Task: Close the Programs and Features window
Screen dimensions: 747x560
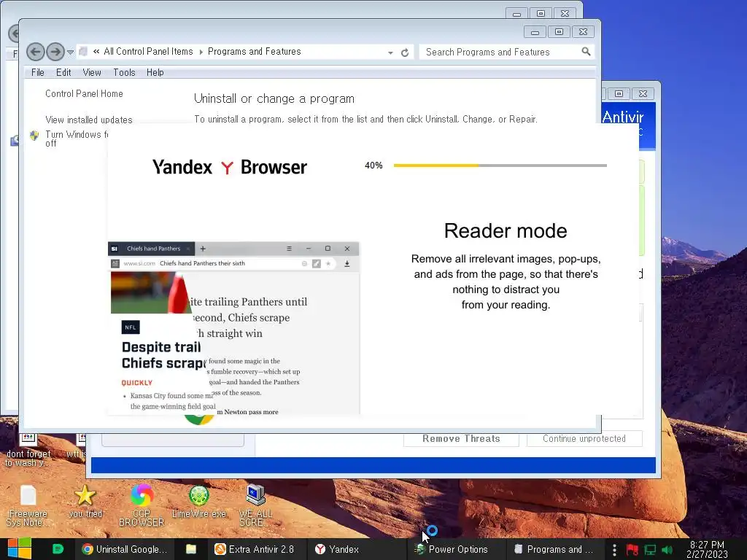Action: (583, 32)
